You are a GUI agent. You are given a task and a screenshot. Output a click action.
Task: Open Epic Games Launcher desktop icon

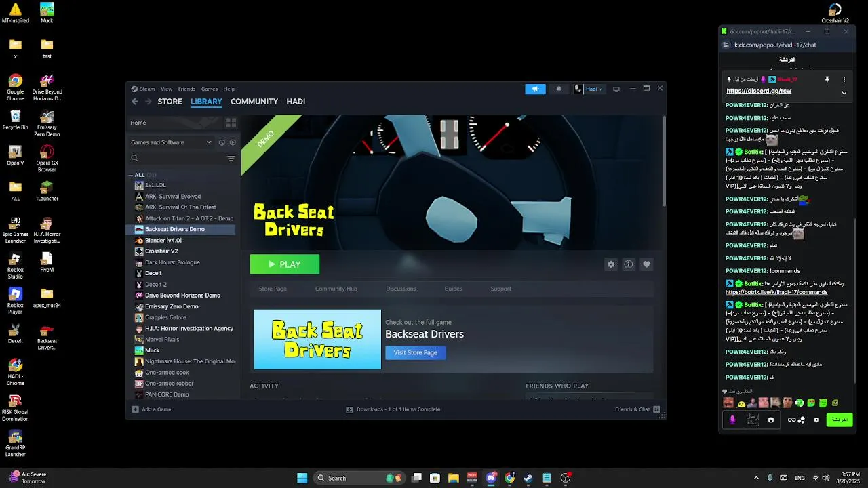tap(16, 230)
